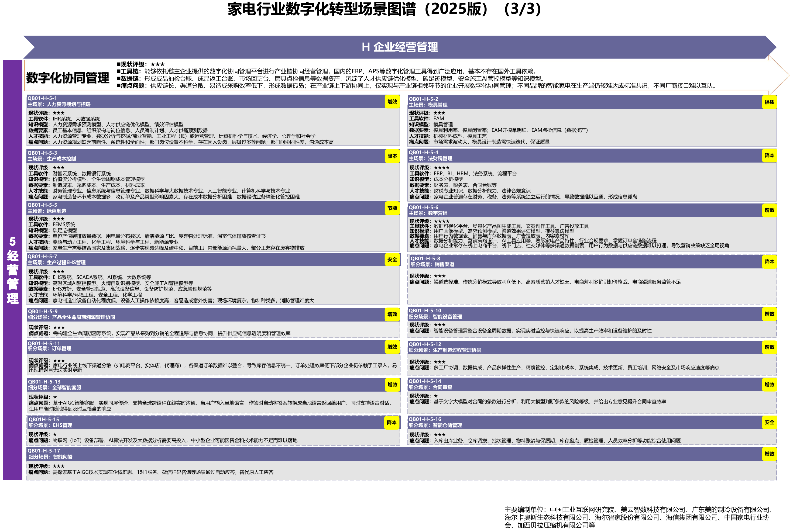Click 增效 tag on 订单管理 card

392,347
